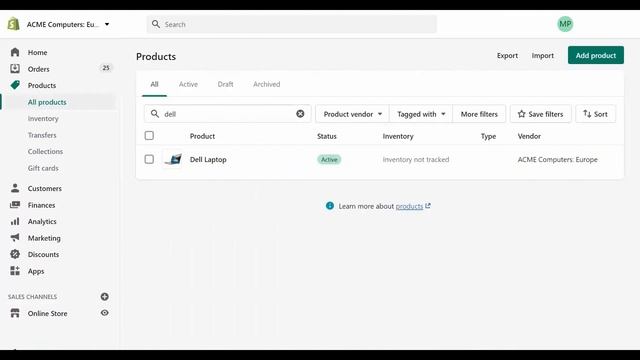The image size is (640, 360).
Task: Click the product filter field containing dell
Action: [227, 114]
